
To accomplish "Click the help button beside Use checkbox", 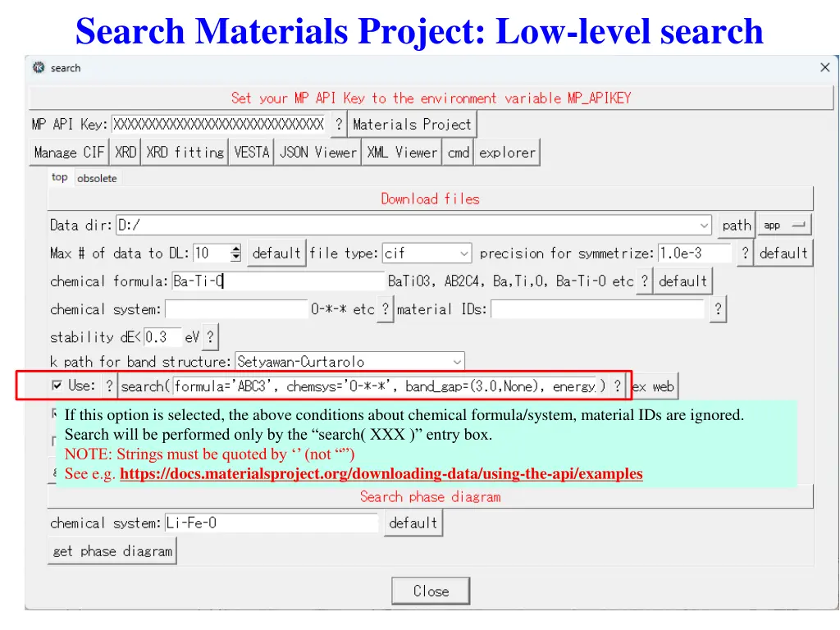I will pyautogui.click(x=109, y=386).
